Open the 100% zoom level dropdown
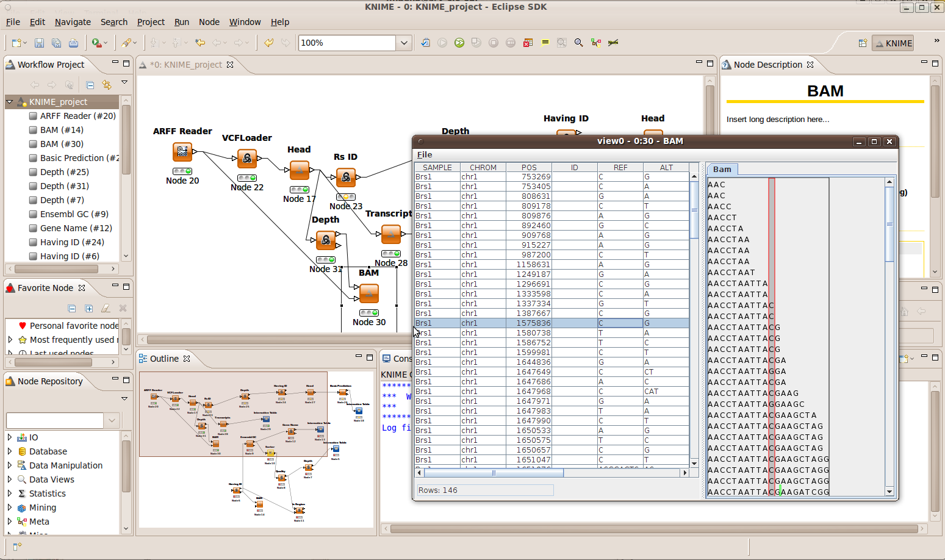This screenshot has width=945, height=560. (404, 43)
